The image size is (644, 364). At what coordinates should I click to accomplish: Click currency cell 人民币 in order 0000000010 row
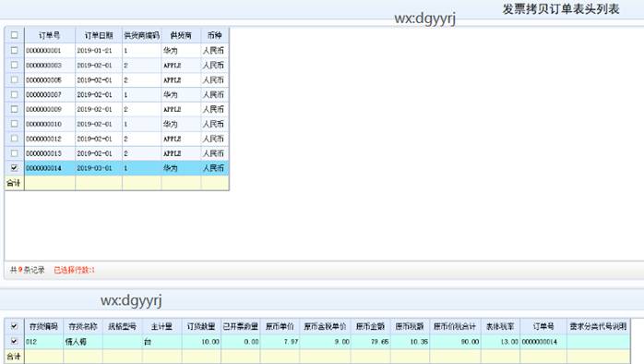coord(215,124)
